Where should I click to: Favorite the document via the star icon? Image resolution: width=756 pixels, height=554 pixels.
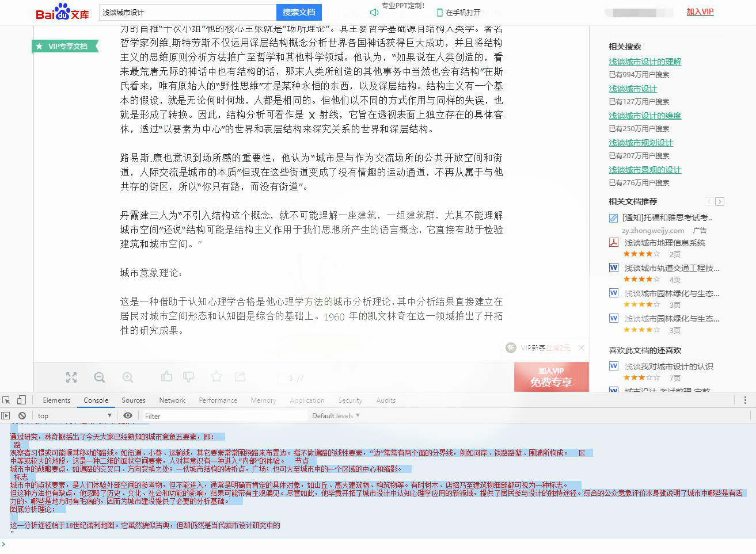tap(216, 378)
